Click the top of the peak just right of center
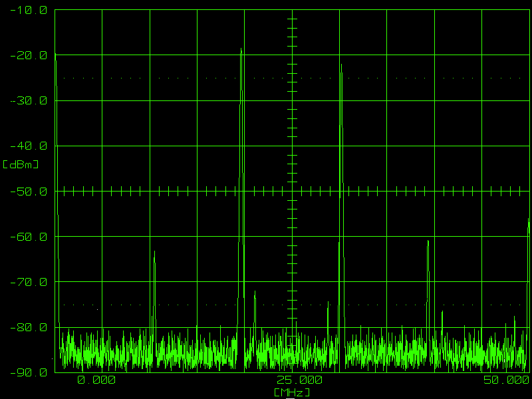The height and width of the screenshot is (399, 532). point(340,65)
